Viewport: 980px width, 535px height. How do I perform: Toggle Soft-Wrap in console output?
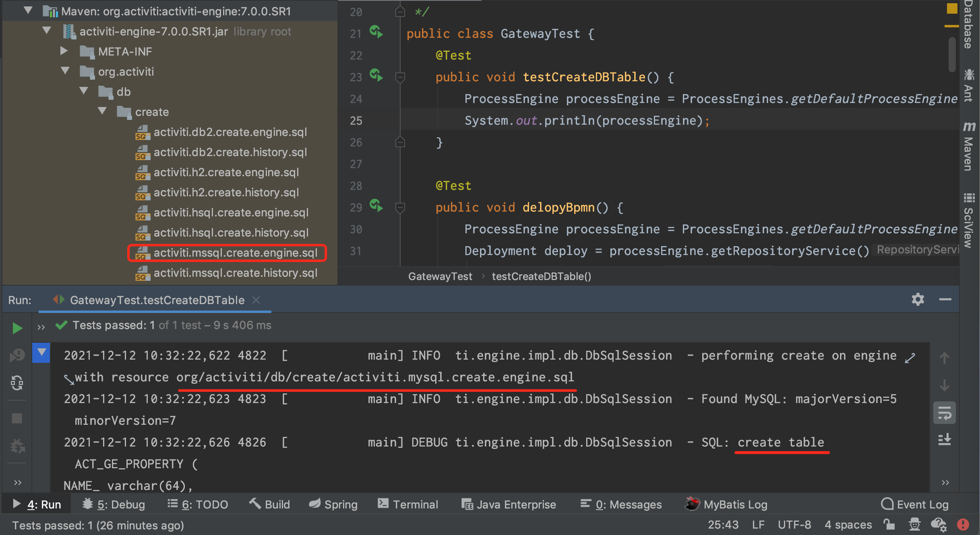(944, 413)
